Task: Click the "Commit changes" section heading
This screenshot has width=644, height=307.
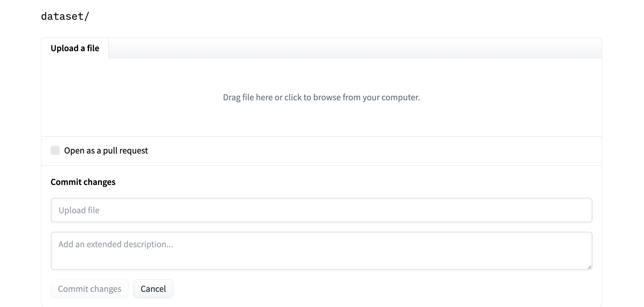Action: point(83,182)
